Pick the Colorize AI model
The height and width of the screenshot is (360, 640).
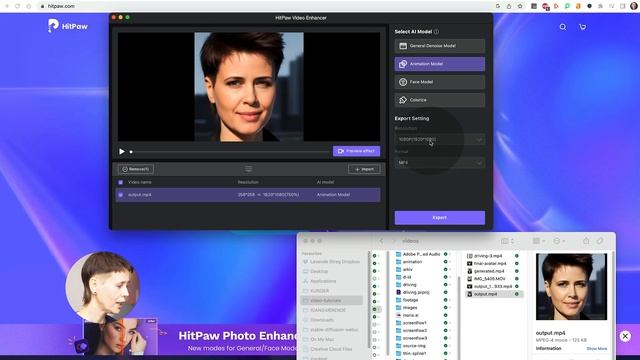click(x=440, y=100)
